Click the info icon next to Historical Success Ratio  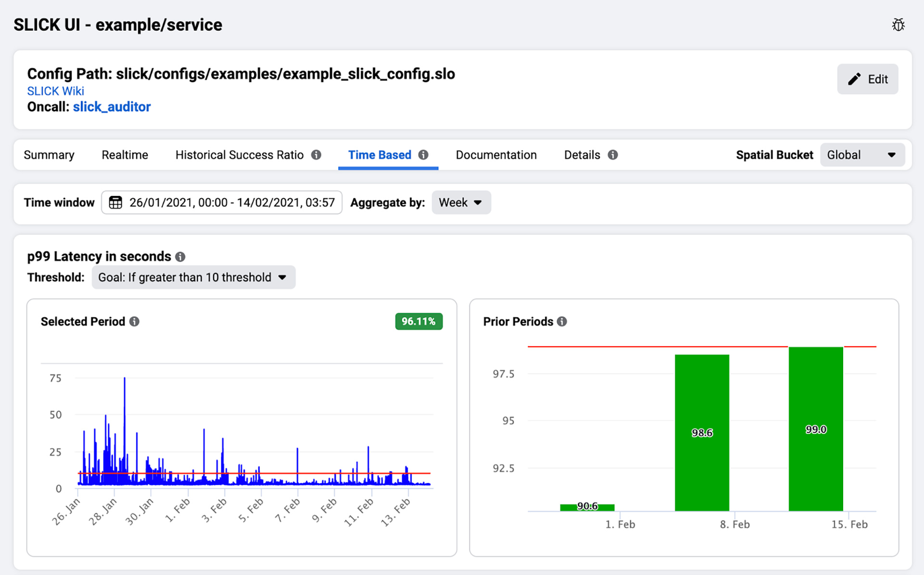pyautogui.click(x=317, y=155)
